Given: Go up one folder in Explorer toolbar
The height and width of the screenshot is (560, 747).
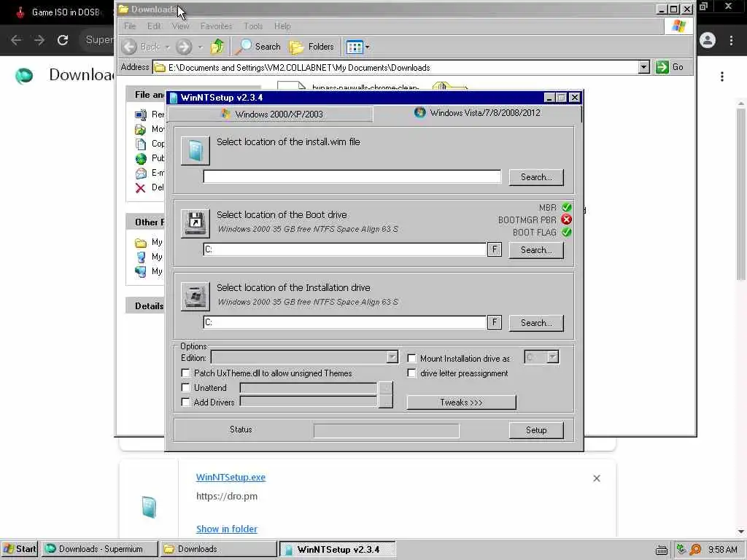Looking at the screenshot, I should 217,47.
